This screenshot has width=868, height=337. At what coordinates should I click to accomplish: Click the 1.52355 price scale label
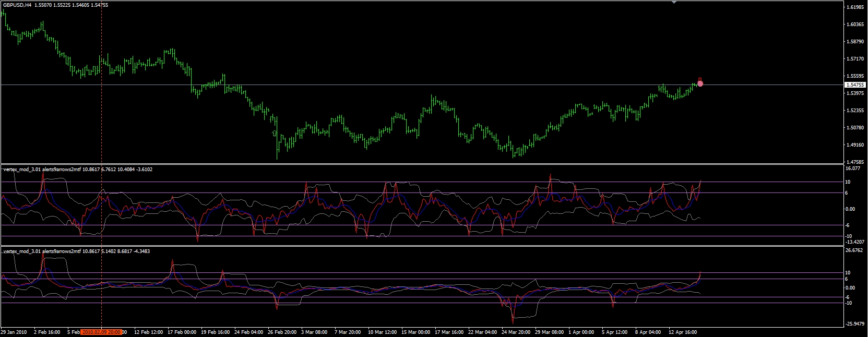(854, 111)
